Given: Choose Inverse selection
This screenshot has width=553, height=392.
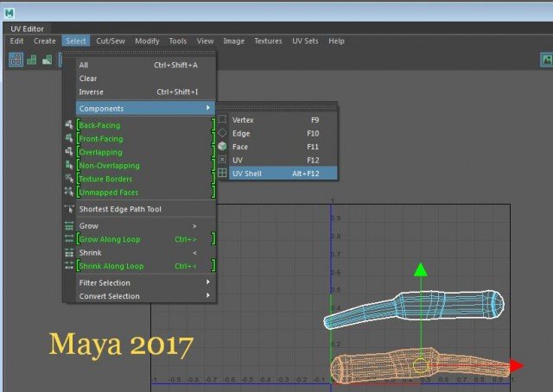Looking at the screenshot, I should point(145,92).
